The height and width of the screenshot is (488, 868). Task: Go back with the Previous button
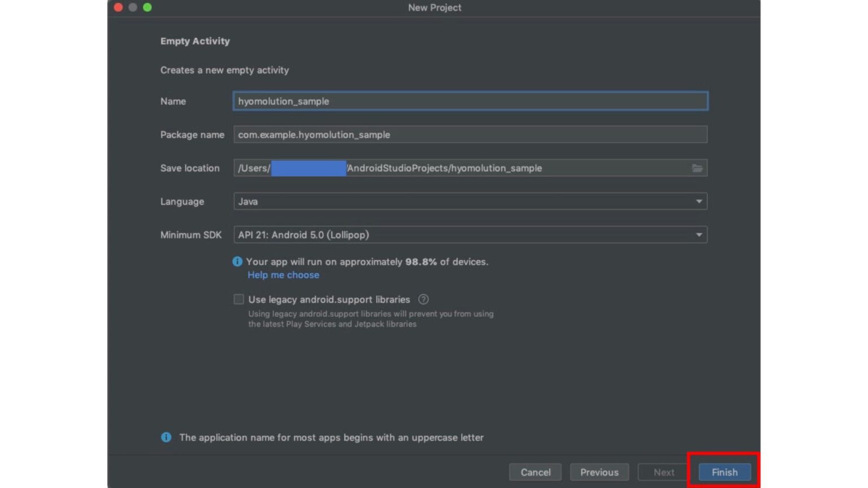click(x=599, y=472)
